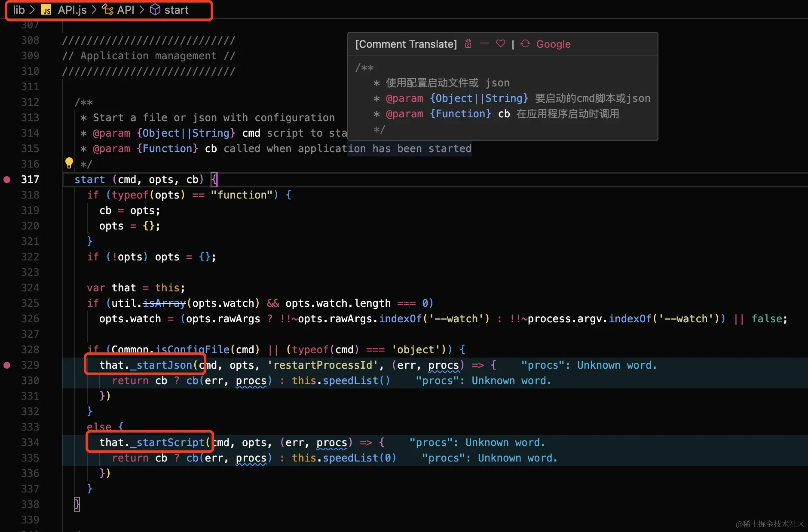Toggle the breakpoint dot on line 329
This screenshot has width=808, height=532.
[x=7, y=365]
